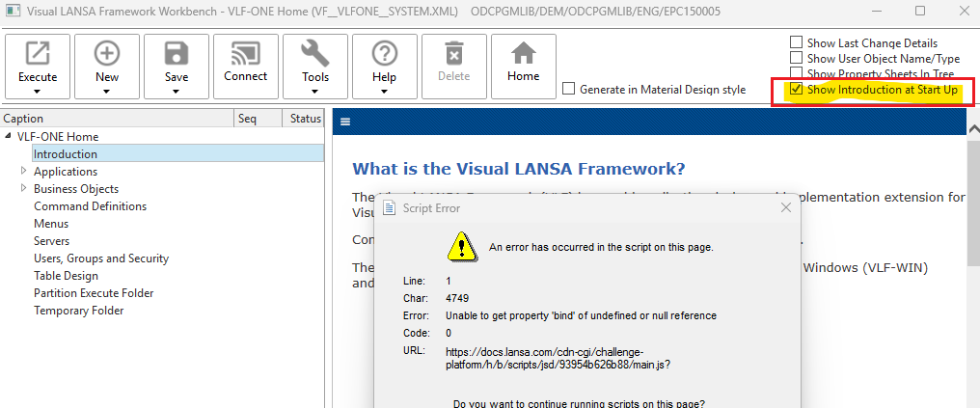
Task: Select Users, Groups and Security item
Action: point(100,258)
